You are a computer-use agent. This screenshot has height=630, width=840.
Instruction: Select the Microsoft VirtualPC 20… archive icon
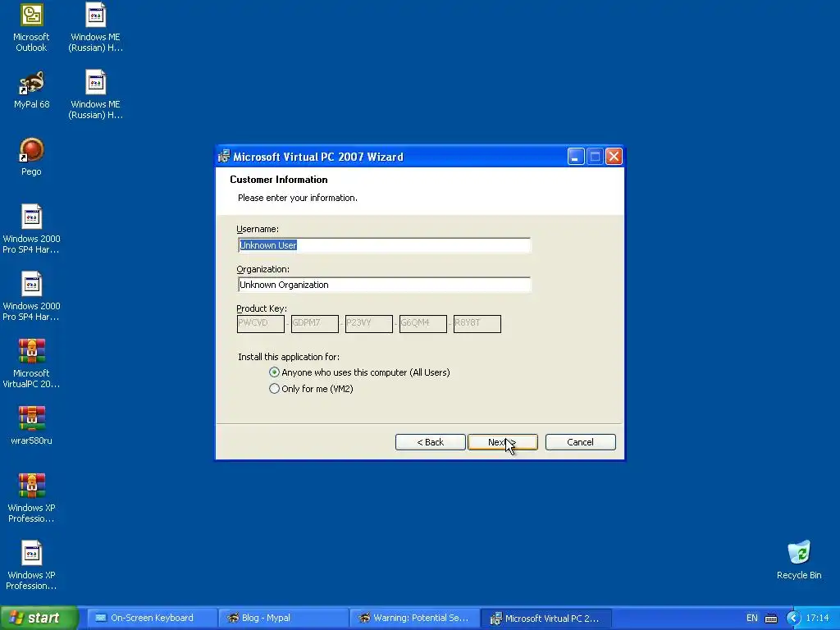coord(31,363)
